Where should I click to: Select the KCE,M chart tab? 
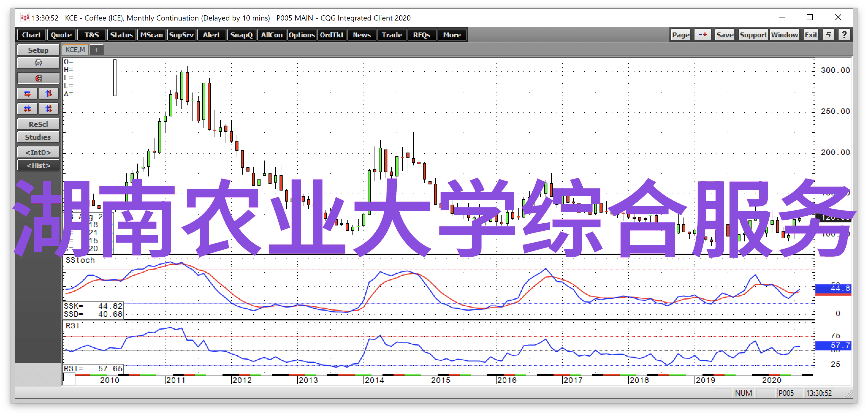pyautogui.click(x=75, y=50)
